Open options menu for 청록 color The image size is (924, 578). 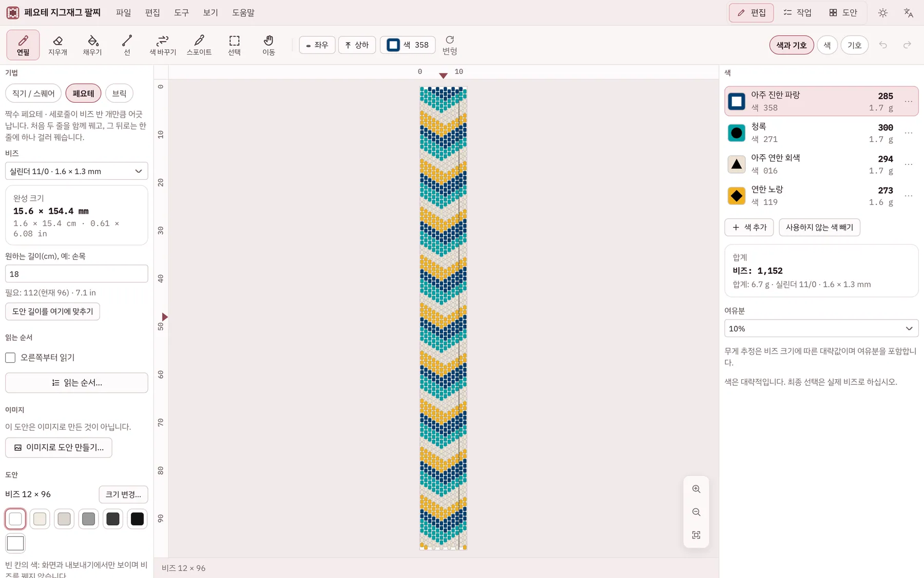coord(908,133)
